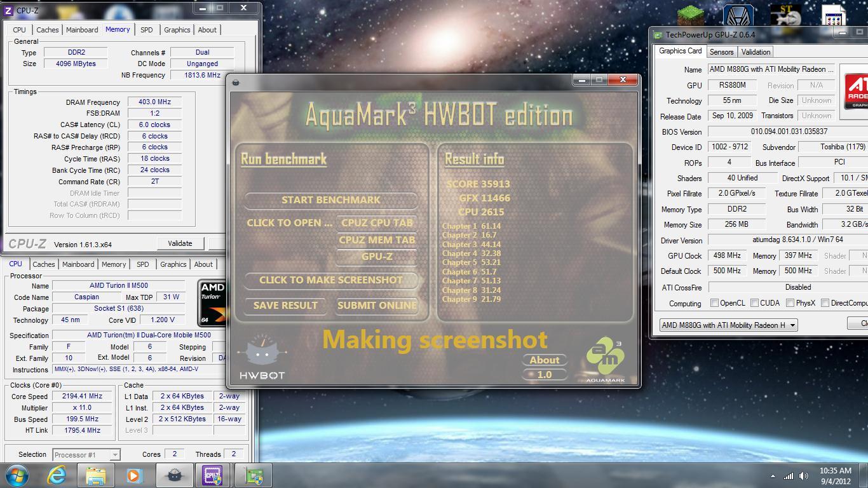Open the network signal tray icon

[x=788, y=476]
